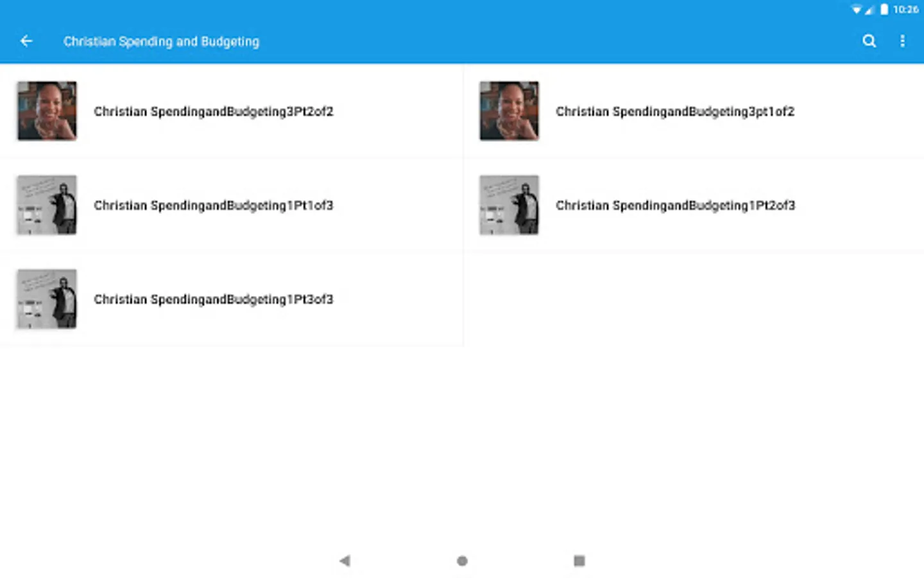Open thumbnail of Christian SpendingandBudgeting1Pt1of3
Viewport: 924px width, 578px height.
(x=47, y=205)
